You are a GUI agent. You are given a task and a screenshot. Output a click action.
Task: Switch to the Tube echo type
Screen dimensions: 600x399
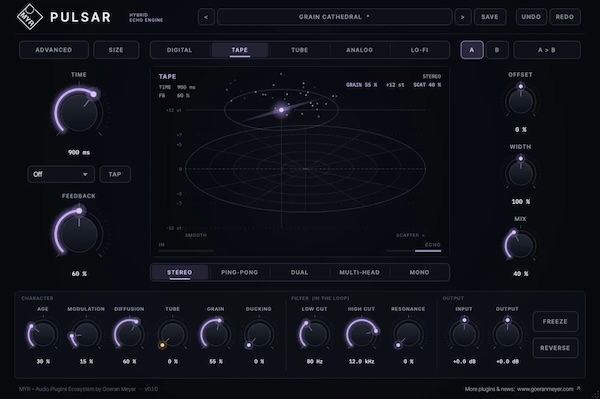[300, 50]
